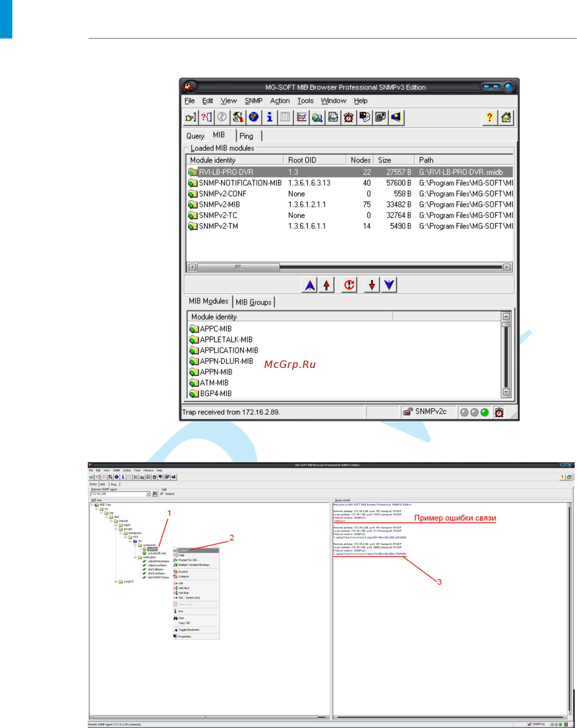Open the Tools menu in the upper window
Viewport: 577px width, 728px height.
[x=305, y=101]
